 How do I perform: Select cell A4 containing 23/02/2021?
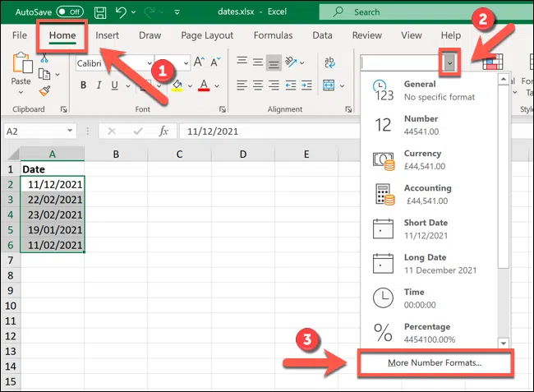click(53, 214)
